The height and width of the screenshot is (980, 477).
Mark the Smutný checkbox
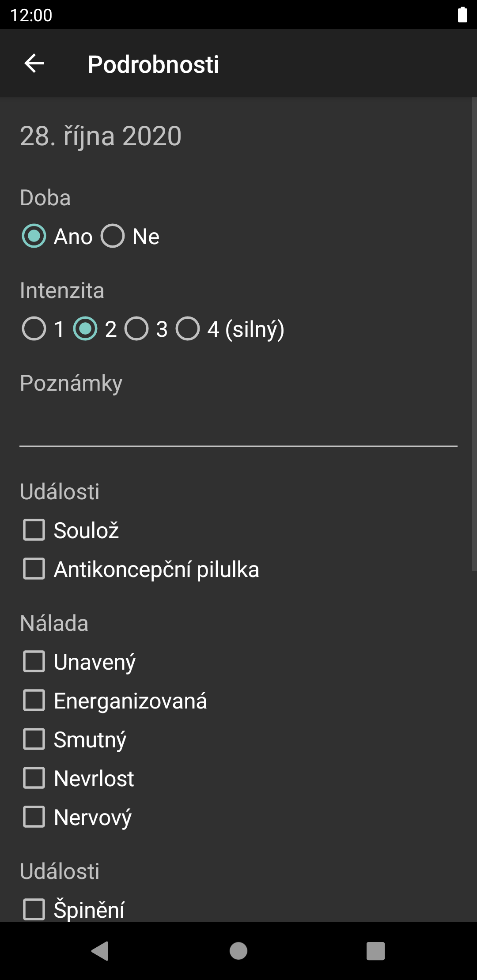click(x=34, y=739)
